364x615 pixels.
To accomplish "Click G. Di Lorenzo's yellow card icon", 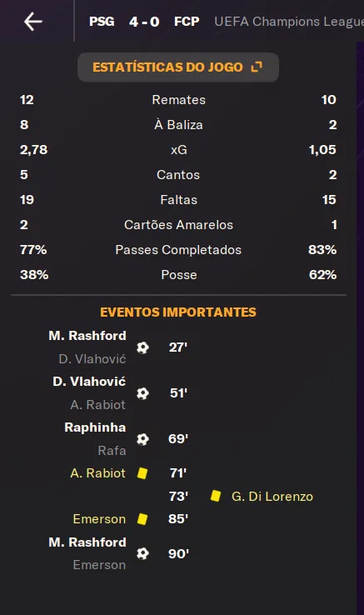I will (x=216, y=496).
